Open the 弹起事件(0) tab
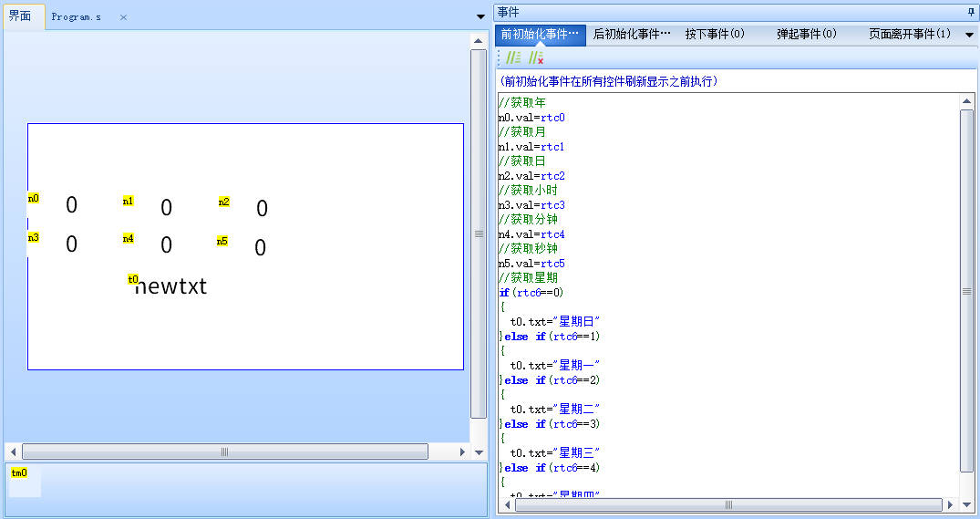The image size is (980, 519). tap(806, 35)
